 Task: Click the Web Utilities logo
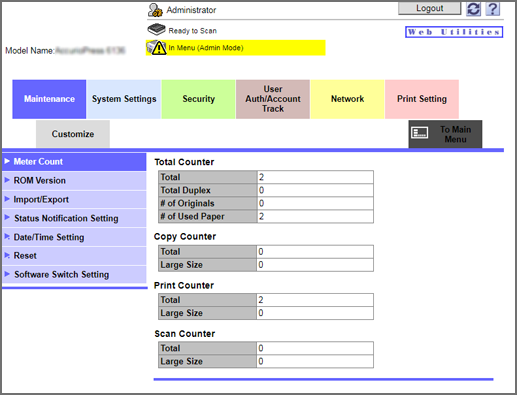[454, 32]
